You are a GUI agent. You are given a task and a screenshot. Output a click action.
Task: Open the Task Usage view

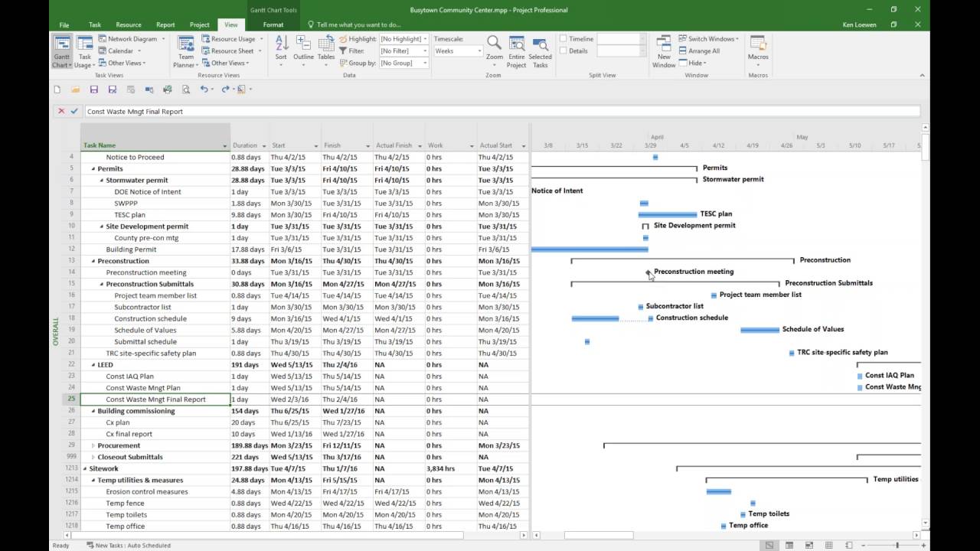(85, 52)
